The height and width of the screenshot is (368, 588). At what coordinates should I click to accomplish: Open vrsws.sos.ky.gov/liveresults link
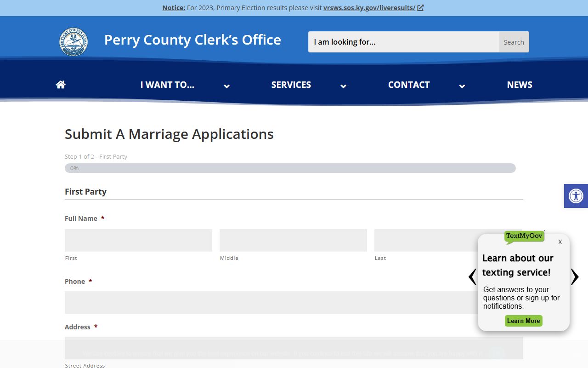pyautogui.click(x=369, y=8)
